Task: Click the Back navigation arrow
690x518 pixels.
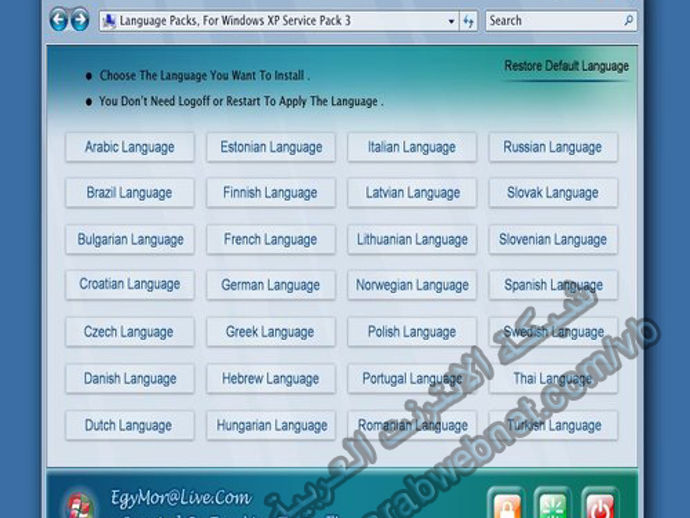Action: tap(58, 20)
